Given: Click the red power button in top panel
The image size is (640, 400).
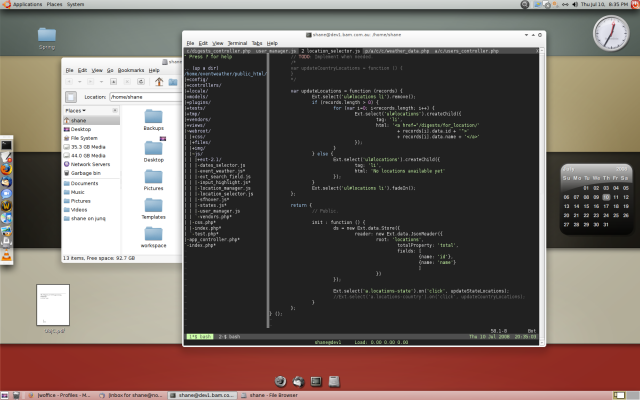Looking at the screenshot, I should (636, 4).
